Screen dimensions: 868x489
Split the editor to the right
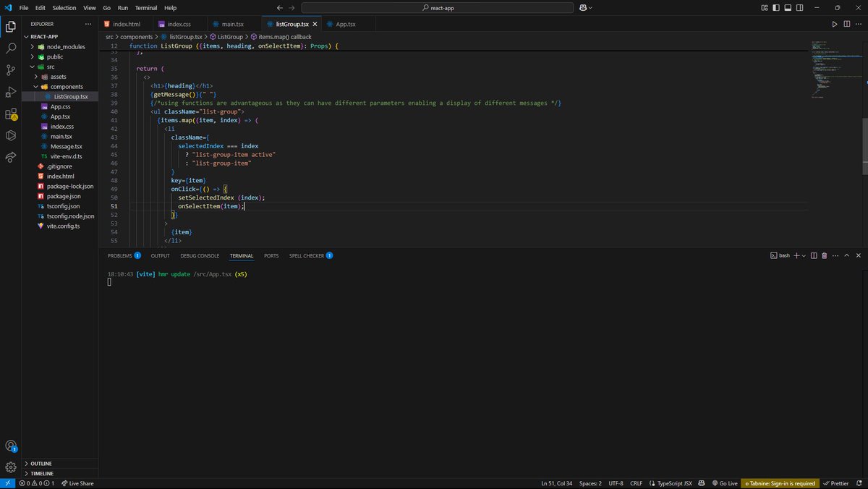[x=846, y=24]
